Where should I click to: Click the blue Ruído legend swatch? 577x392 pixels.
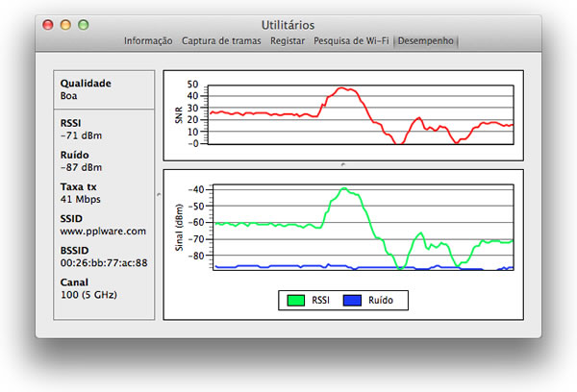353,301
